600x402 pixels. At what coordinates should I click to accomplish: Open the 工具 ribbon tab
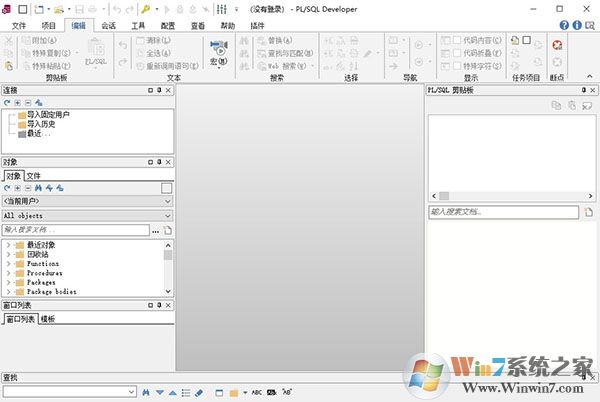coord(138,24)
